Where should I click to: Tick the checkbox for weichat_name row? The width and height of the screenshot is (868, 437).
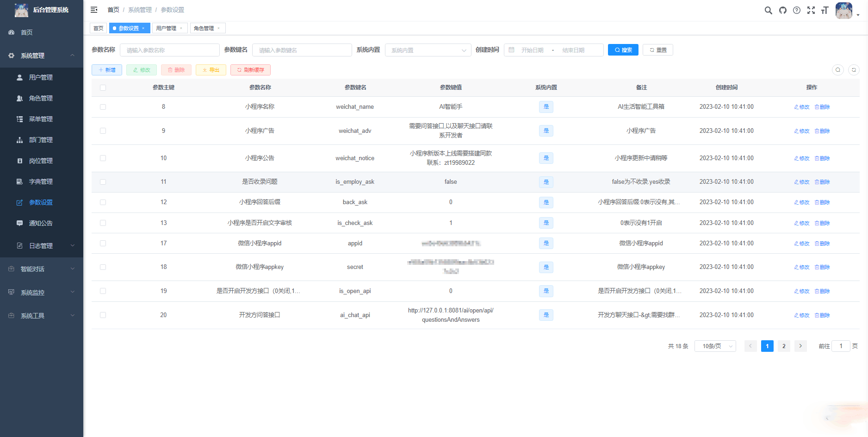pyautogui.click(x=103, y=107)
